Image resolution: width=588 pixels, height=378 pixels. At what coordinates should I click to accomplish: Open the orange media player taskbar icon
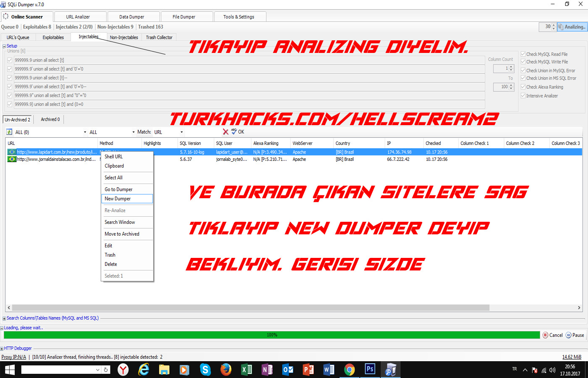click(184, 370)
